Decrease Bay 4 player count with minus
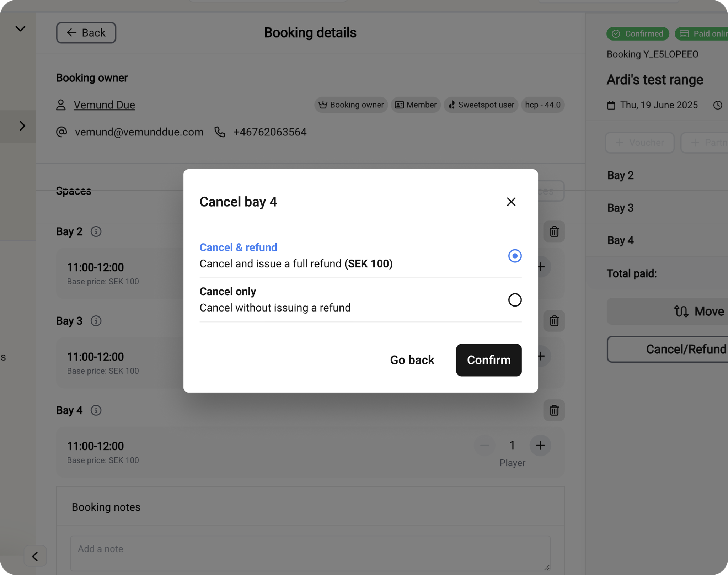This screenshot has width=728, height=575. tap(484, 445)
